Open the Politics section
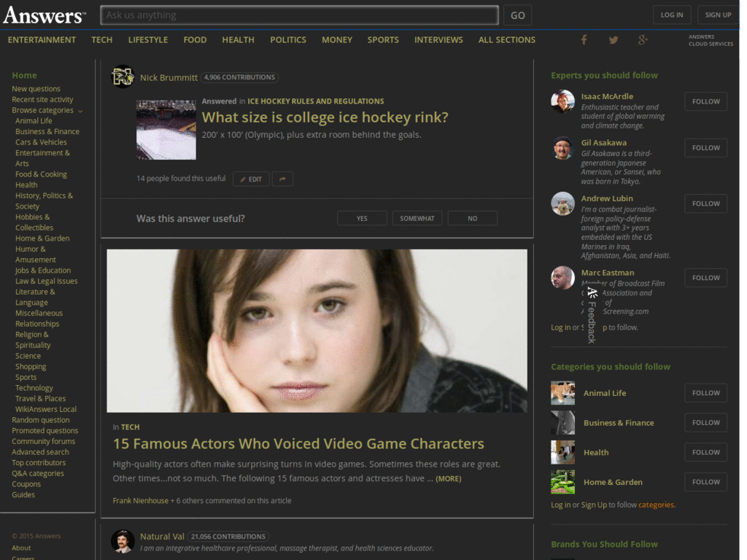This screenshot has width=747, height=560. coord(288,40)
